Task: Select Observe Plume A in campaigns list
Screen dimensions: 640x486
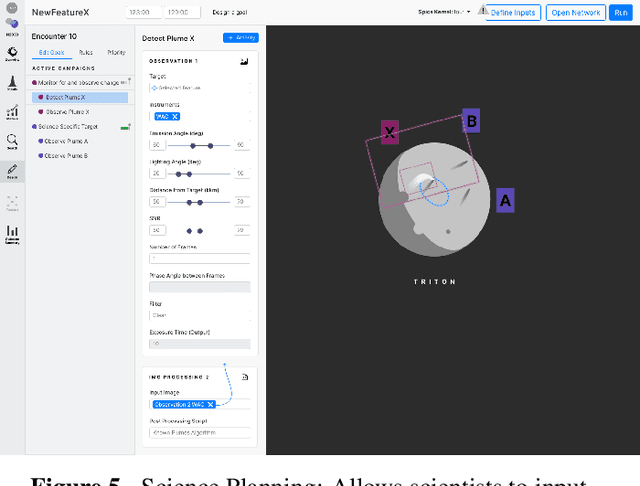Action: pos(66,141)
